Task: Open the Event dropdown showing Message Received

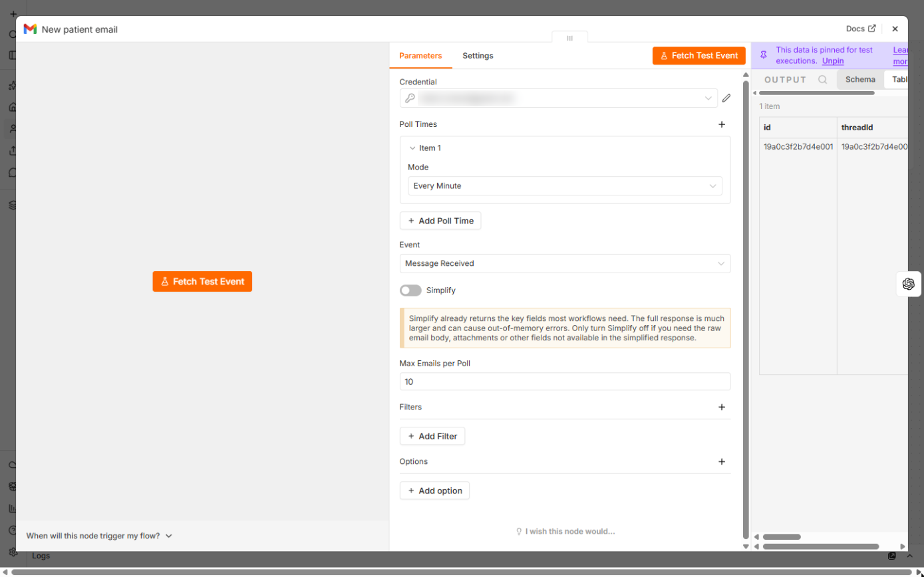Action: (x=565, y=263)
